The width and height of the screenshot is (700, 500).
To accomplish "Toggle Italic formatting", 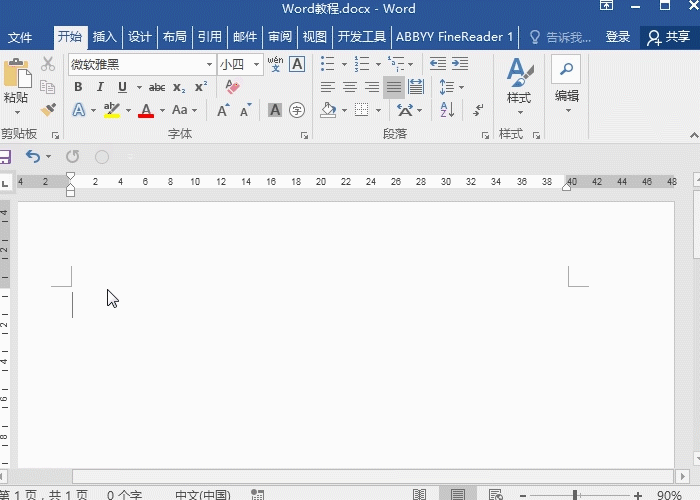I will pyautogui.click(x=100, y=87).
